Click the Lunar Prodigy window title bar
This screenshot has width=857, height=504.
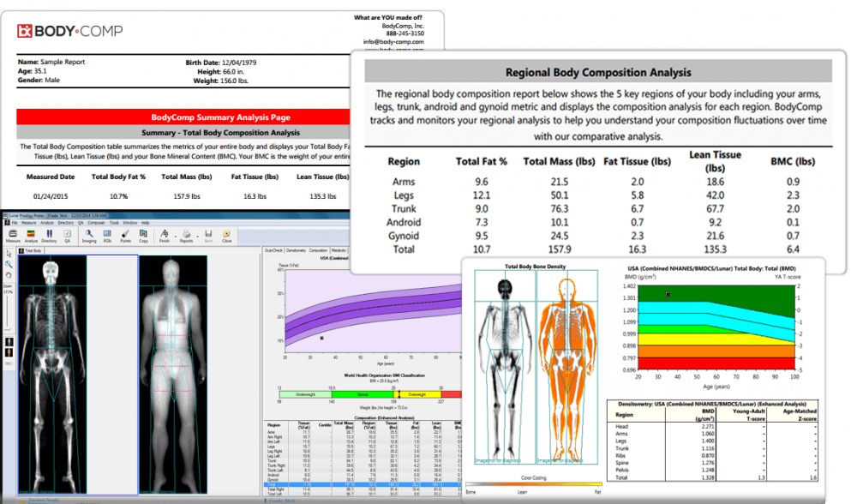click(176, 216)
